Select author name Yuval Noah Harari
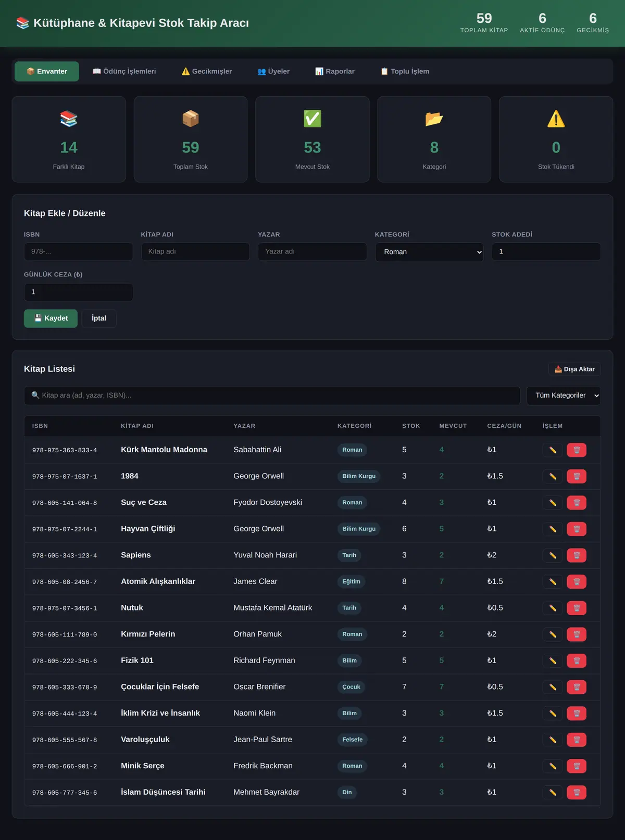This screenshot has height=840, width=625. click(x=265, y=555)
